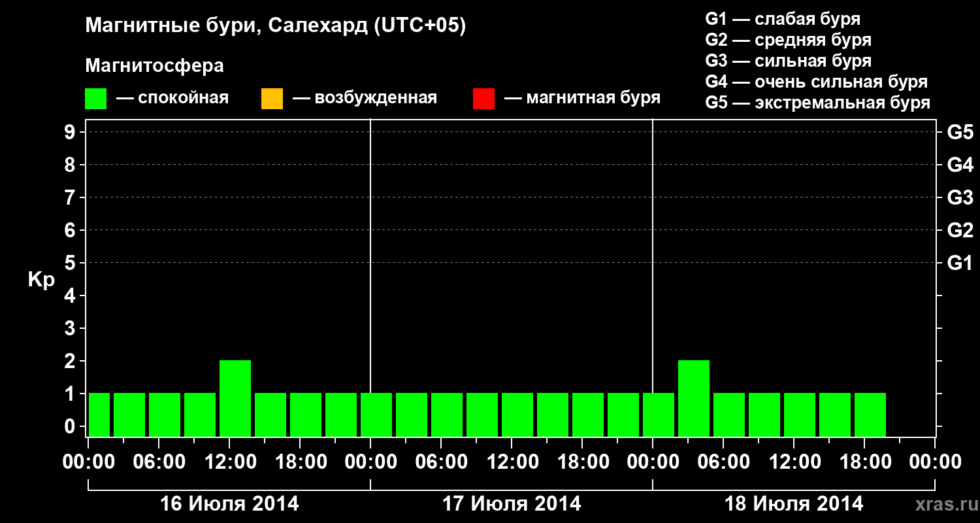
Task: Click the '18 Июля 2014' date label
Action: [794, 504]
